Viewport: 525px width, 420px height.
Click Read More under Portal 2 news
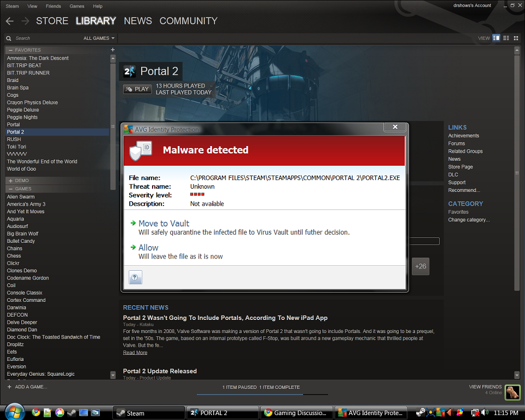pos(135,352)
